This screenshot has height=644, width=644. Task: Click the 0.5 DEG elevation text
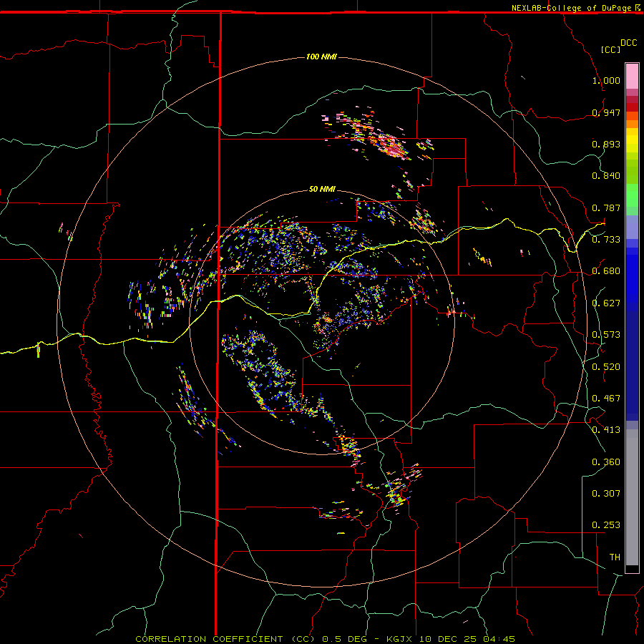click(344, 639)
